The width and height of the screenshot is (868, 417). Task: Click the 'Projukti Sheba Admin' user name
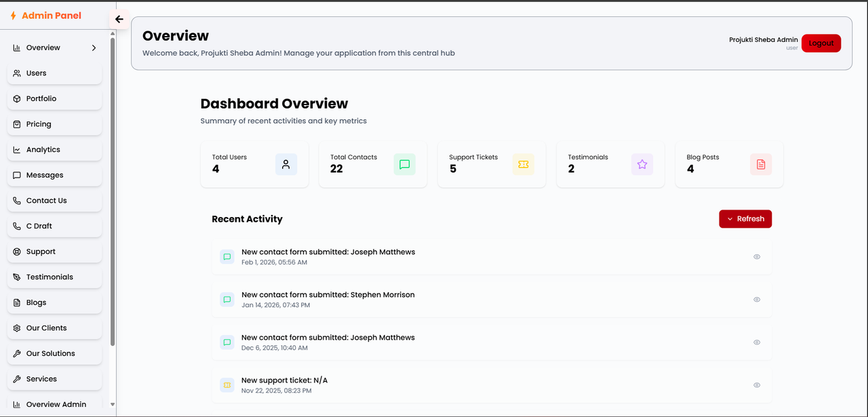pos(764,40)
